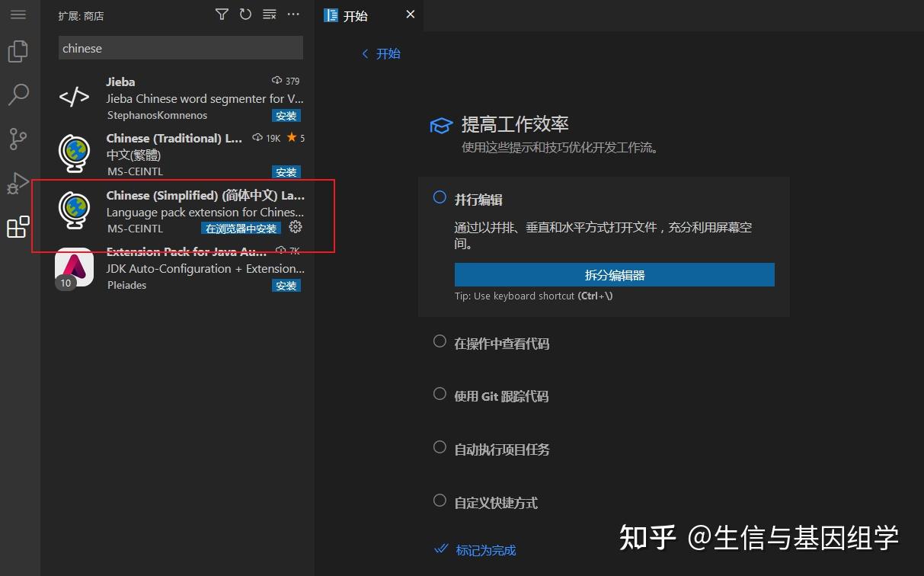Open the Extensions view in the activity bar
924x576 pixels.
[18, 227]
